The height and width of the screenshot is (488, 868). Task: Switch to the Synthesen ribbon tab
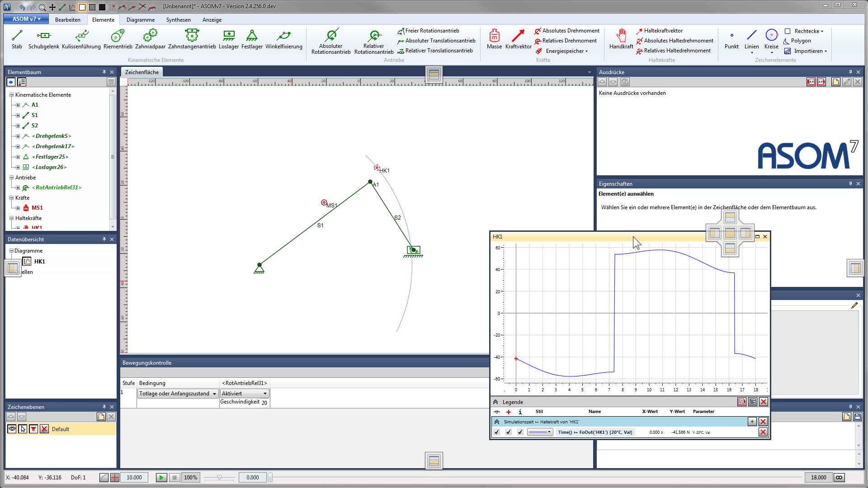(x=179, y=20)
